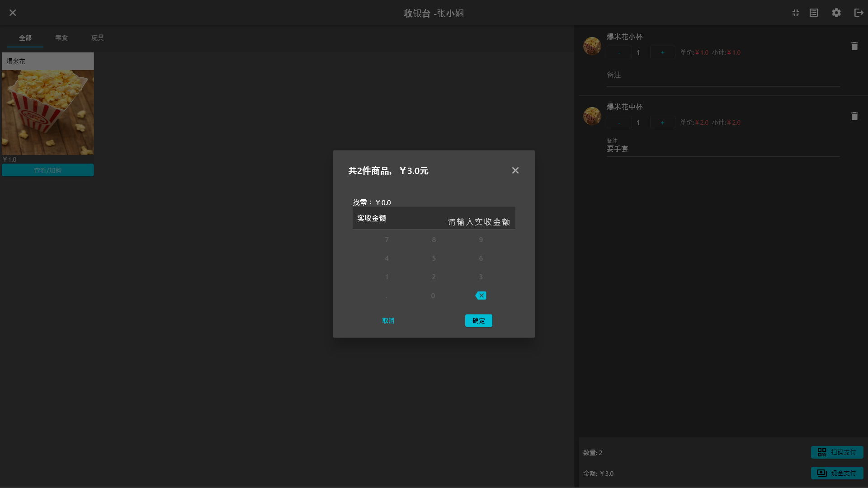Increase the 爆米花小杯 quantity with plus
The height and width of the screenshot is (488, 868).
click(662, 52)
